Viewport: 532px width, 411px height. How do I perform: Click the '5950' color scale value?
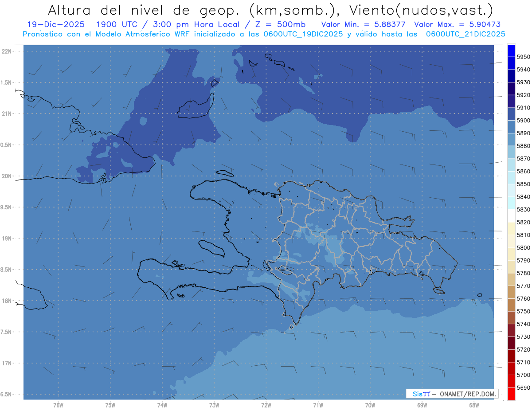tap(523, 57)
